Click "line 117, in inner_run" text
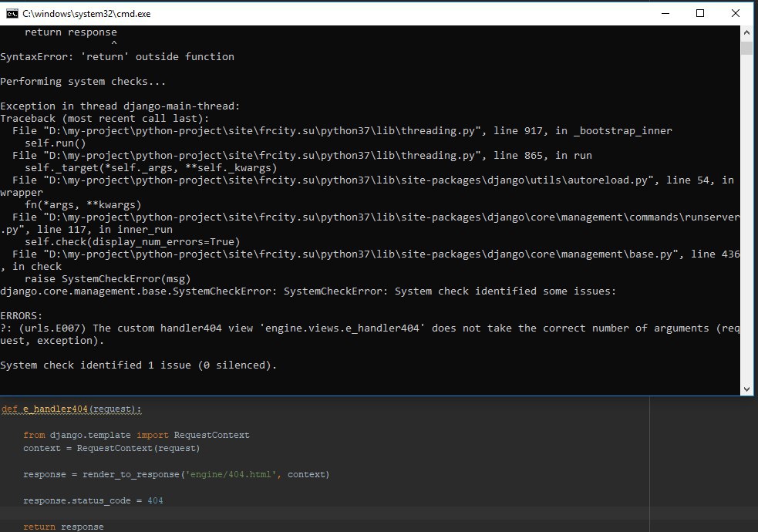Screen dimensions: 758x532 point(104,230)
